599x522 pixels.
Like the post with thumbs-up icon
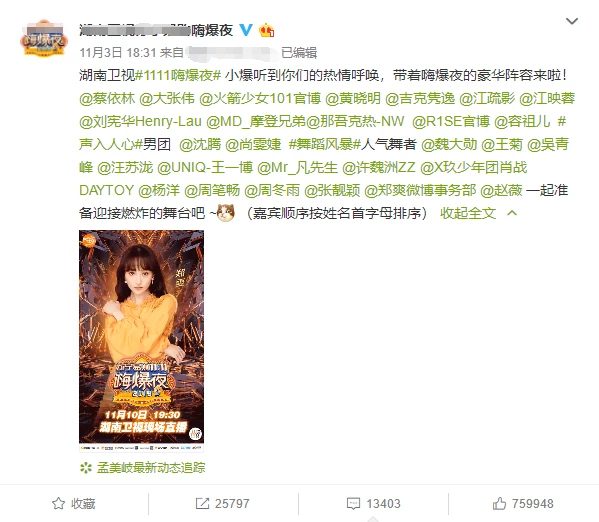499,503
